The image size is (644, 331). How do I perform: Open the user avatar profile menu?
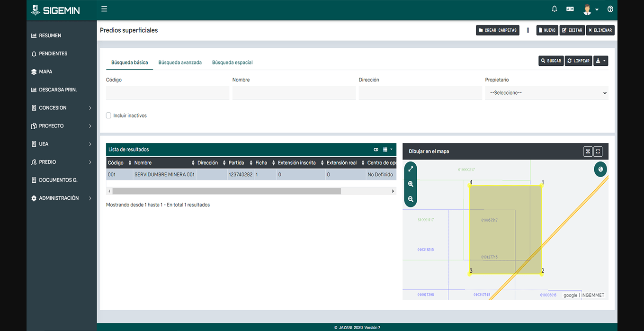590,9
